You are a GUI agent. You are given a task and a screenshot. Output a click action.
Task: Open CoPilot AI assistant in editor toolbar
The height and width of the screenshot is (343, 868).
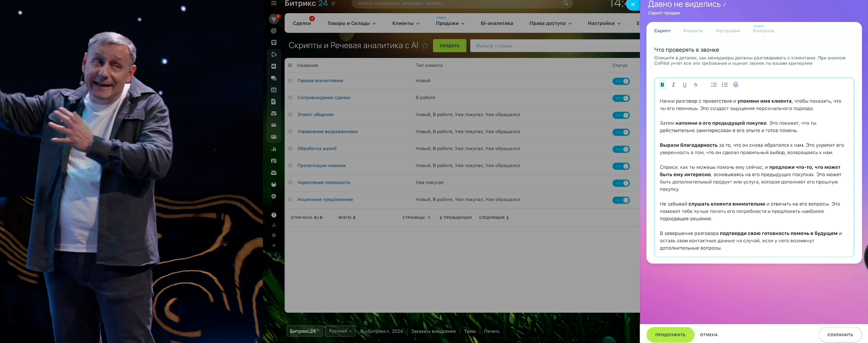point(736,85)
